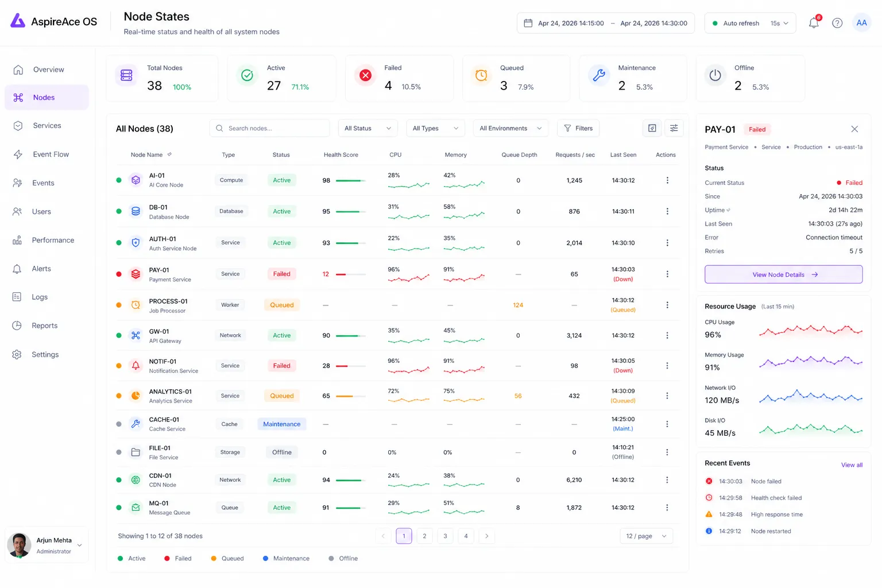Image resolution: width=882 pixels, height=588 pixels.
Task: Open actions menu for MQ-01 row
Action: (x=667, y=508)
